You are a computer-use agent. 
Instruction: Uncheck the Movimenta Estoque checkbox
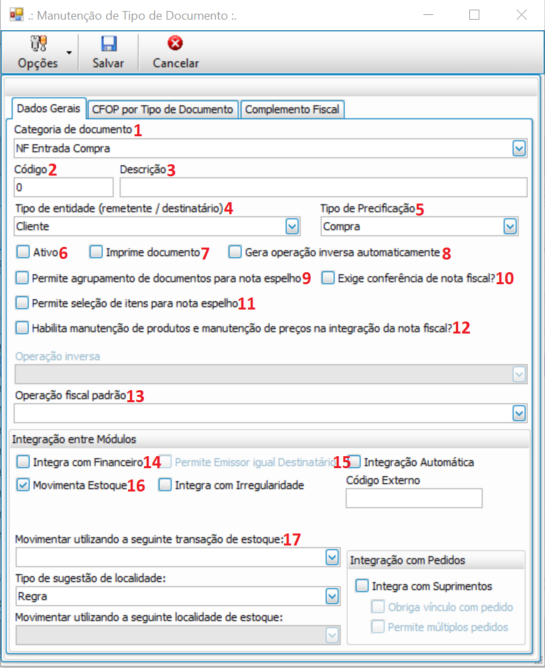tap(23, 485)
